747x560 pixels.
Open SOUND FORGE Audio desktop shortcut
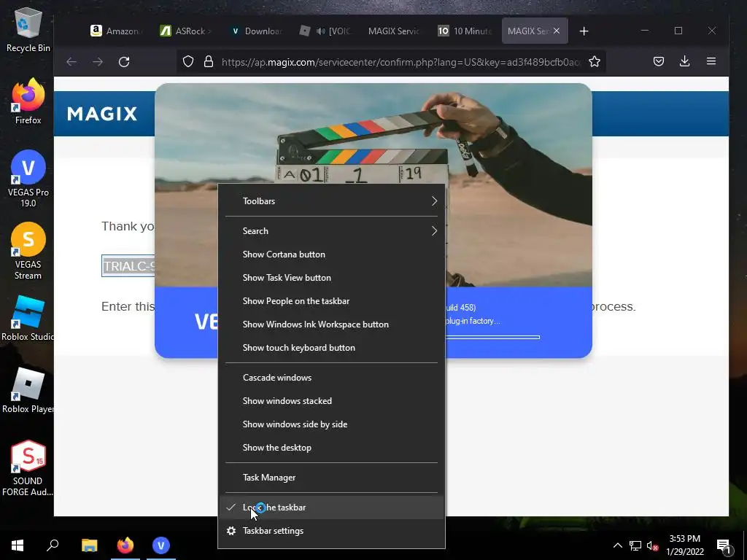tap(28, 469)
